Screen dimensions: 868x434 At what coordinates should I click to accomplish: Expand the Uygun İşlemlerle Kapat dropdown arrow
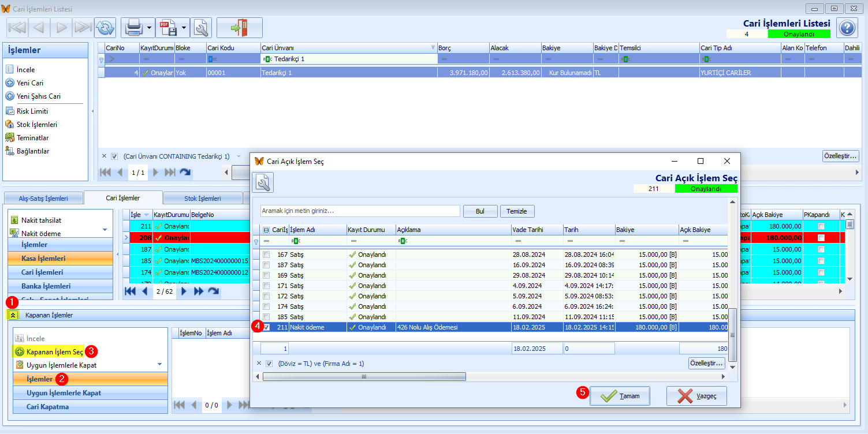coord(159,365)
